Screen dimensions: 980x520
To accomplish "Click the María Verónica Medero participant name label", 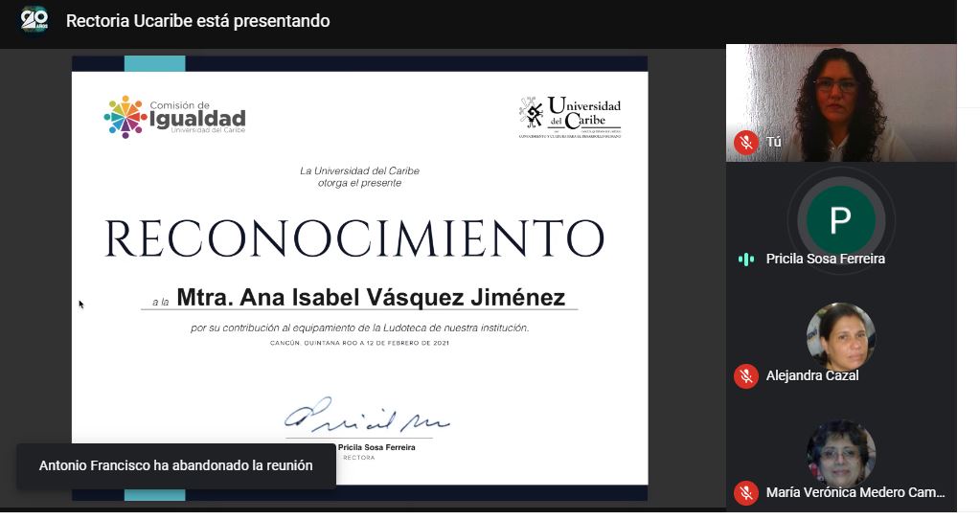I will 855,493.
